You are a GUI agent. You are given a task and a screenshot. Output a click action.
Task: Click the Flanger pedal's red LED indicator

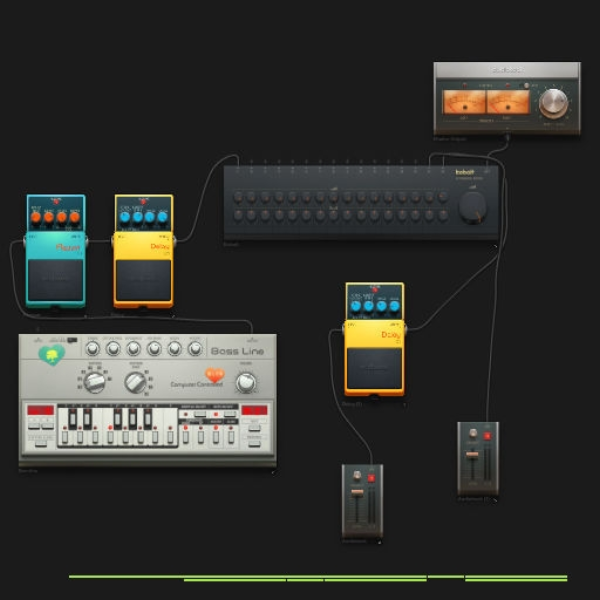coord(56,201)
